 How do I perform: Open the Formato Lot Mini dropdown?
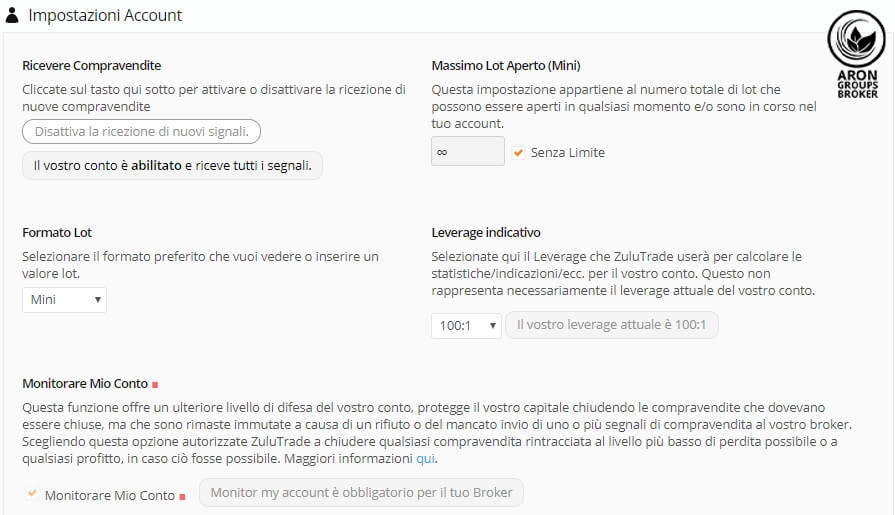(x=64, y=300)
